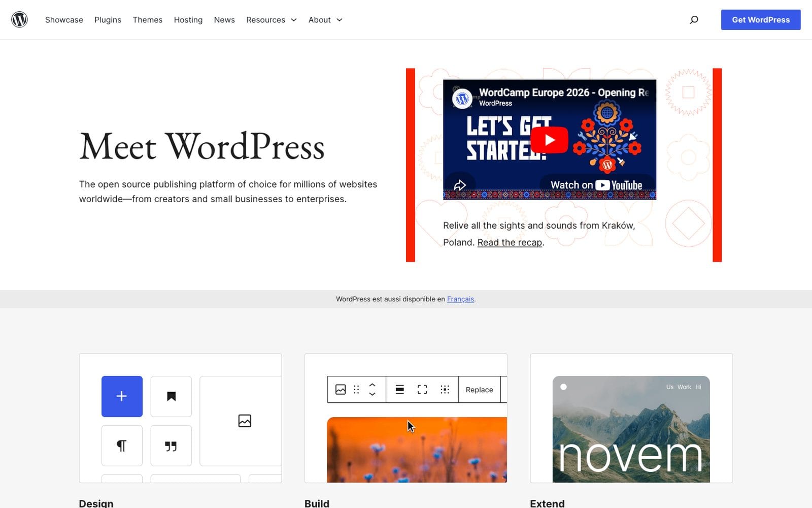
Task: Select the paragraph pilcrow block tile
Action: click(x=122, y=446)
